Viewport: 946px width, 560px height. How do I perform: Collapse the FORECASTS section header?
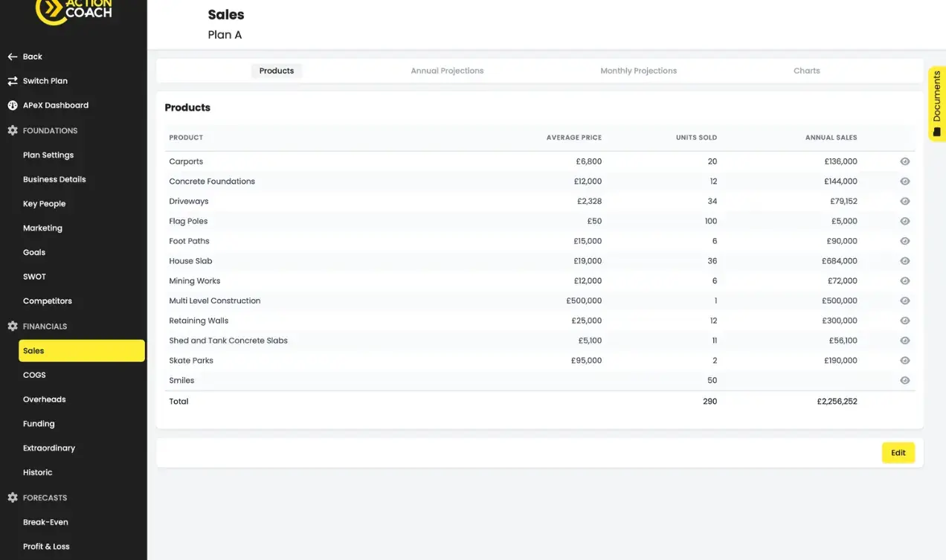45,498
